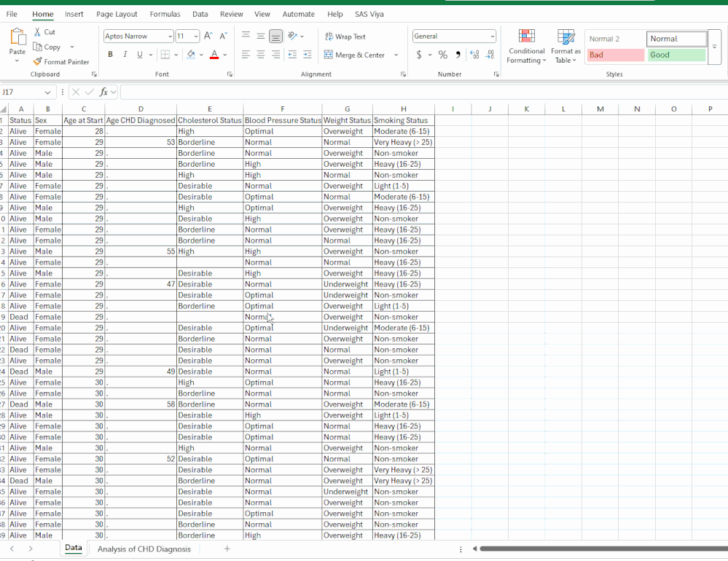Click the Cut scissors icon
The image size is (728, 561).
pos(38,32)
